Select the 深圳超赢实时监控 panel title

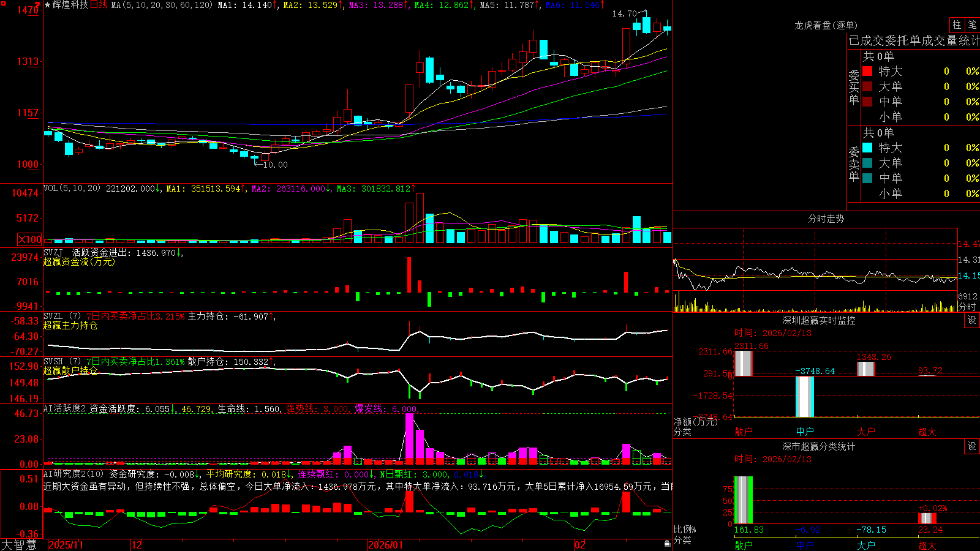[x=818, y=320]
